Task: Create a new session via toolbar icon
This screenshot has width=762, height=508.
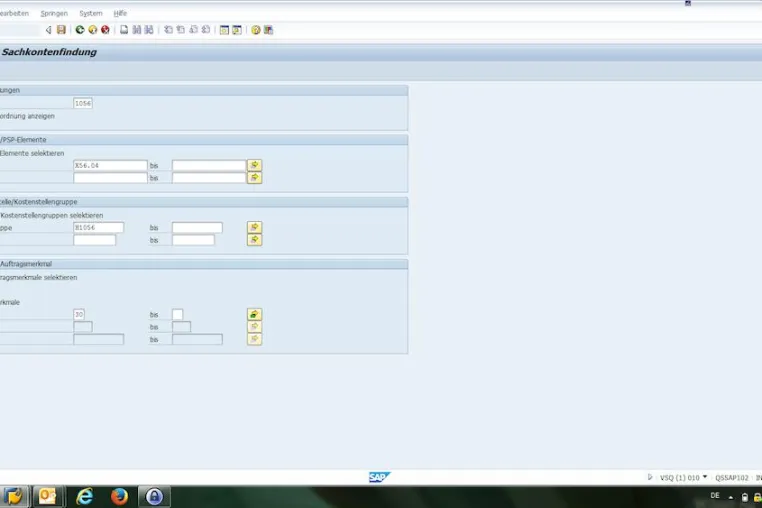Action: [x=224, y=30]
